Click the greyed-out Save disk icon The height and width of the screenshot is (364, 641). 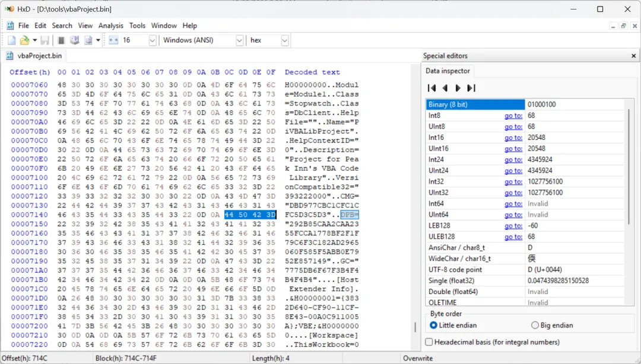click(x=45, y=40)
